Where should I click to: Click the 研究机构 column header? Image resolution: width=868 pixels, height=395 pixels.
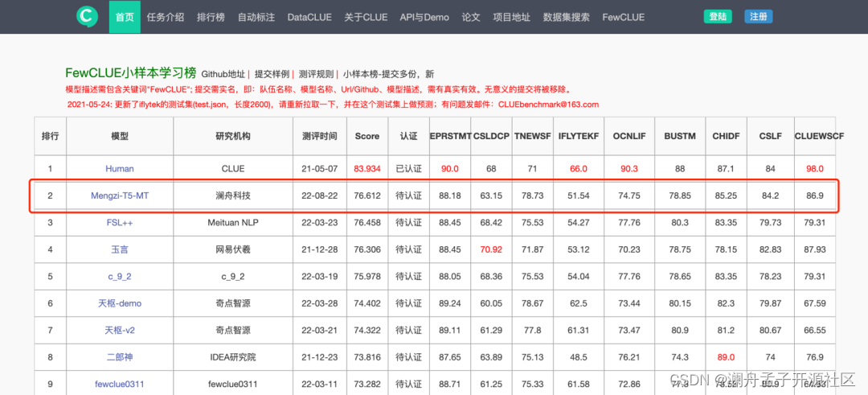pyautogui.click(x=232, y=136)
